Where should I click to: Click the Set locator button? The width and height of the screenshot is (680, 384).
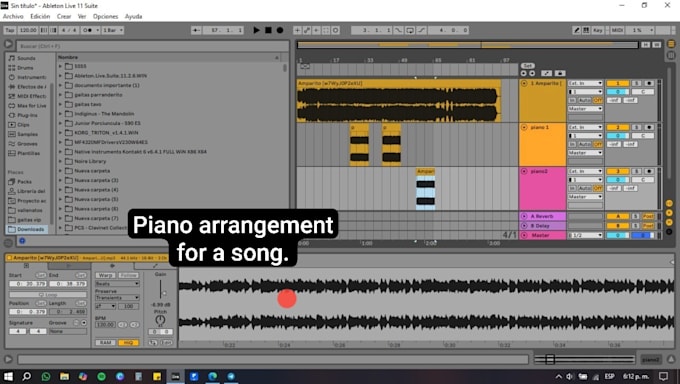point(527,66)
